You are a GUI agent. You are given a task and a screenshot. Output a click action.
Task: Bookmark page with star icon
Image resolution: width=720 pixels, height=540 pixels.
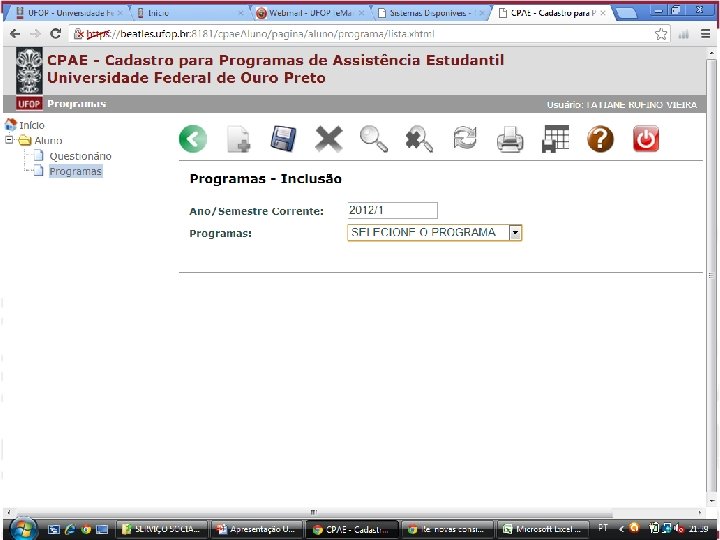[661, 34]
